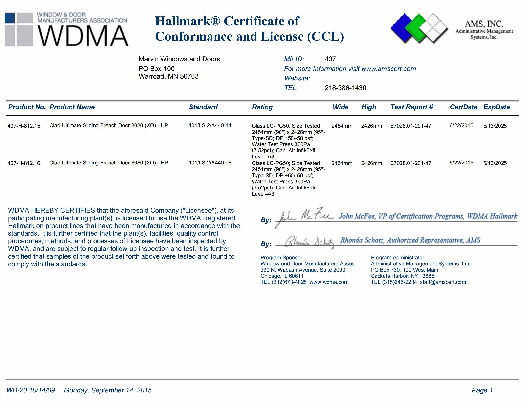Image resolution: width=528 pixels, height=408 pixels.
Task: Click the "AMS, INC." company name text
Action: click(484, 24)
